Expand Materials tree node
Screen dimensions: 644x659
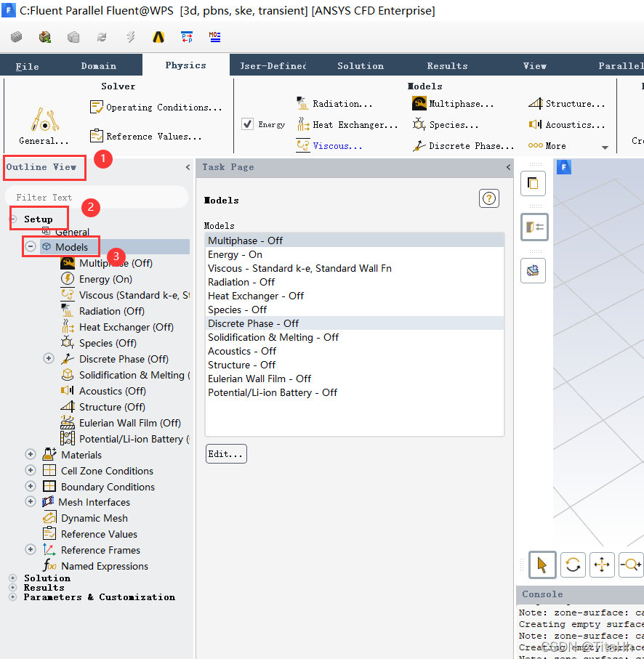pyautogui.click(x=31, y=454)
